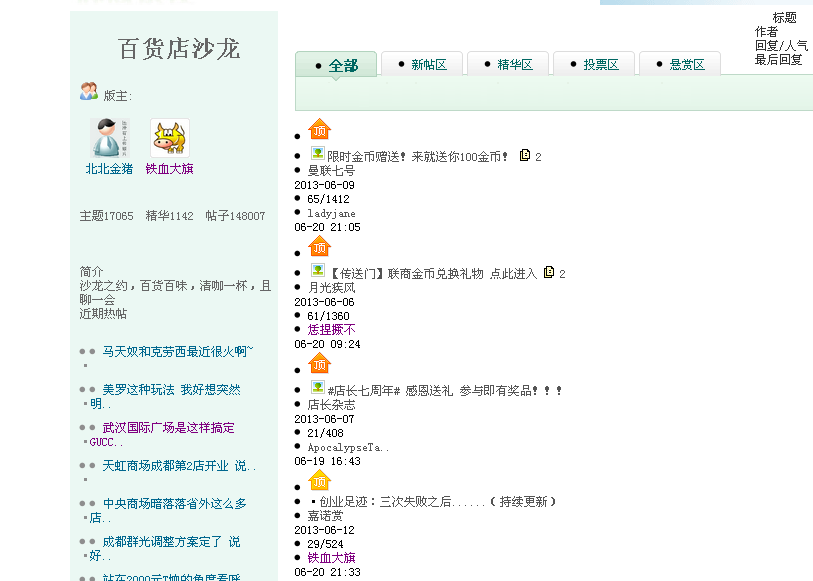Click the image icon before 【传送门】 thread
The width and height of the screenshot is (813, 581).
point(317,271)
